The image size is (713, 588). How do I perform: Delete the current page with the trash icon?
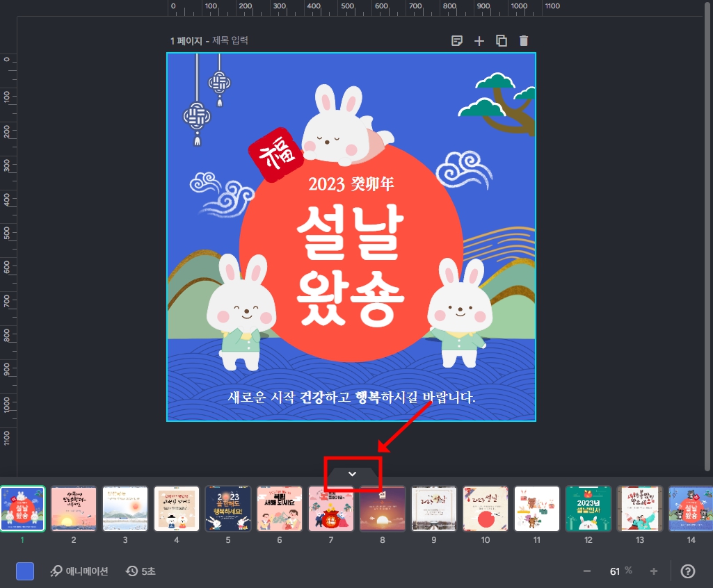(x=523, y=40)
